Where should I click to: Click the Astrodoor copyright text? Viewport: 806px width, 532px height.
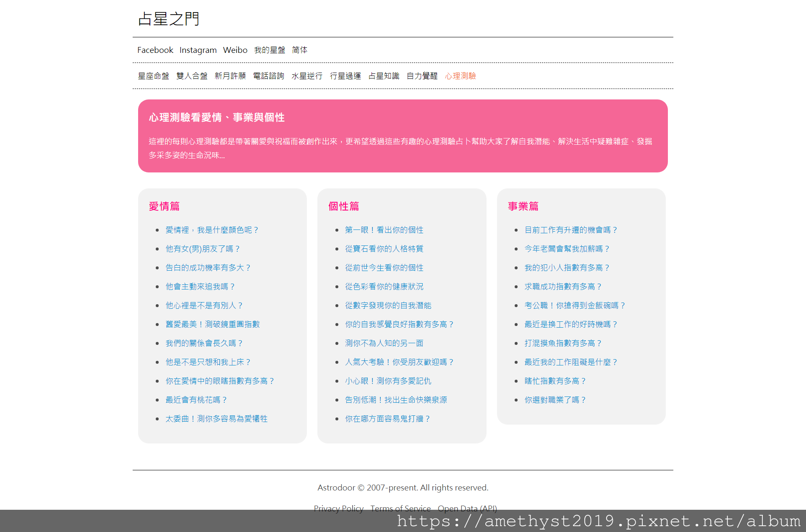tap(403, 488)
